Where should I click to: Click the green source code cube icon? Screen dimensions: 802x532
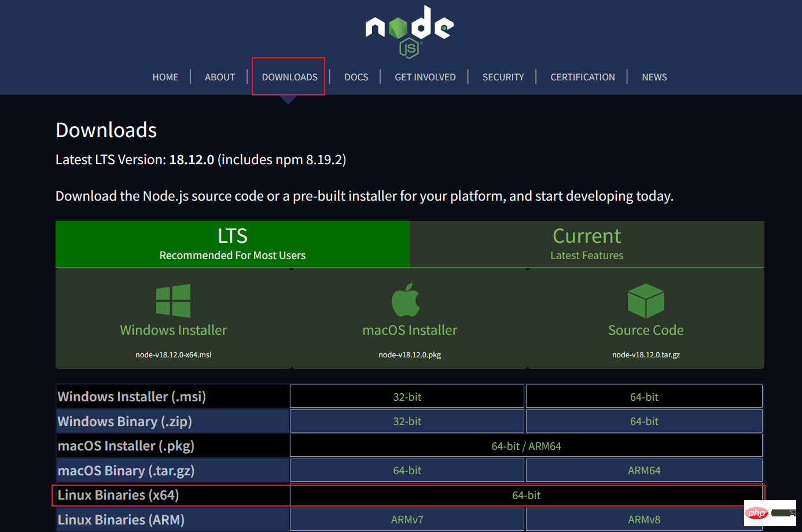(x=646, y=301)
